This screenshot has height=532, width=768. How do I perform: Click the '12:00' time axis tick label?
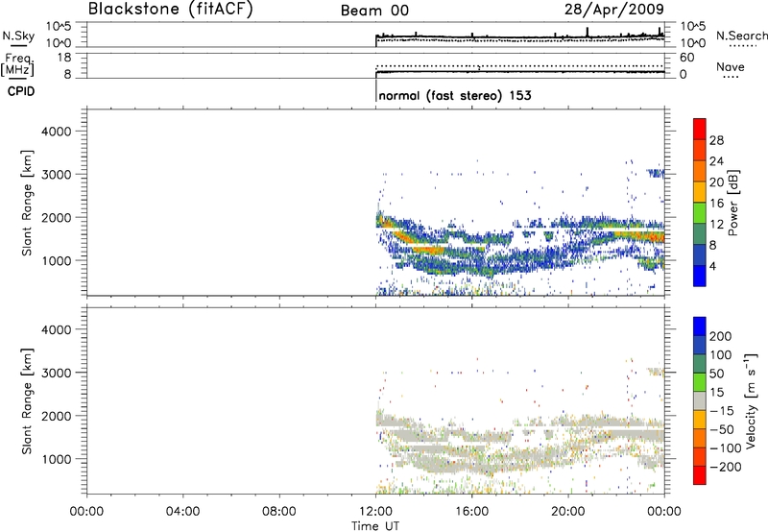(x=375, y=512)
